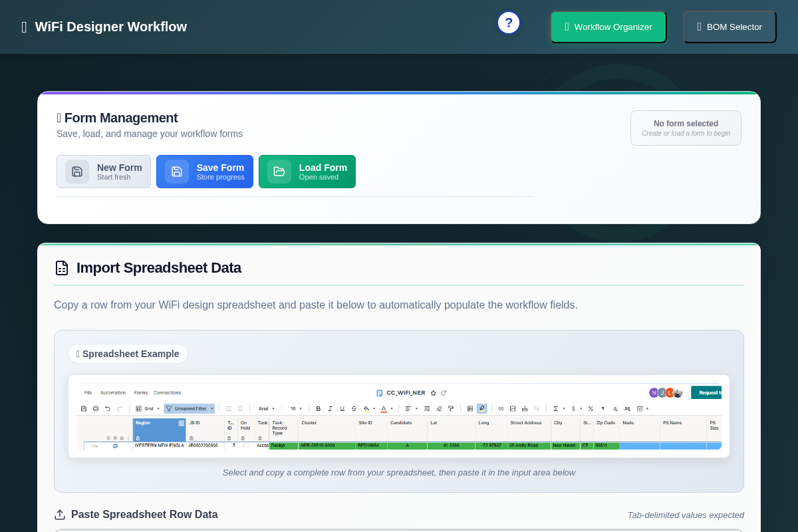Image resolution: width=798 pixels, height=532 pixels.
Task: Click the star icon beside CC_WIFI_NER
Action: point(434,393)
